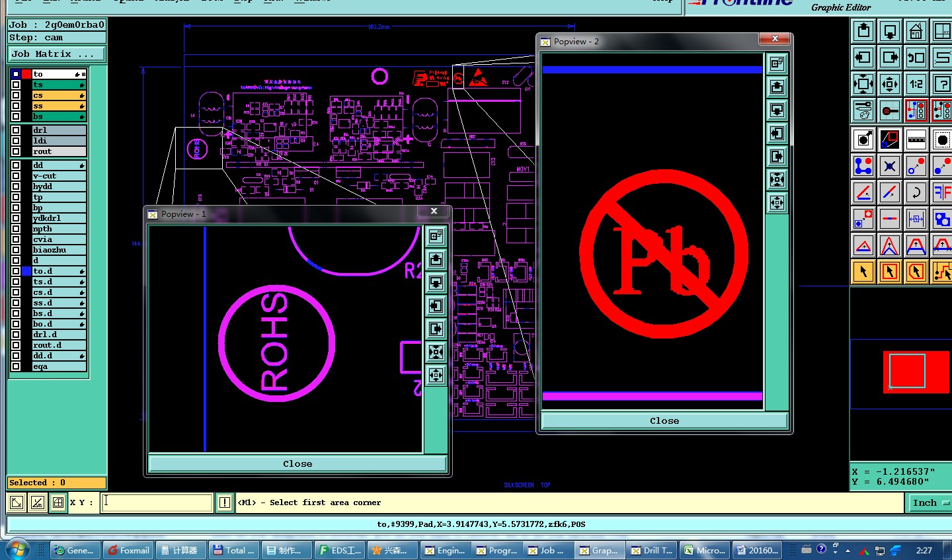
Task: Select the pan left icon in the main right toolbar
Action: 863,58
